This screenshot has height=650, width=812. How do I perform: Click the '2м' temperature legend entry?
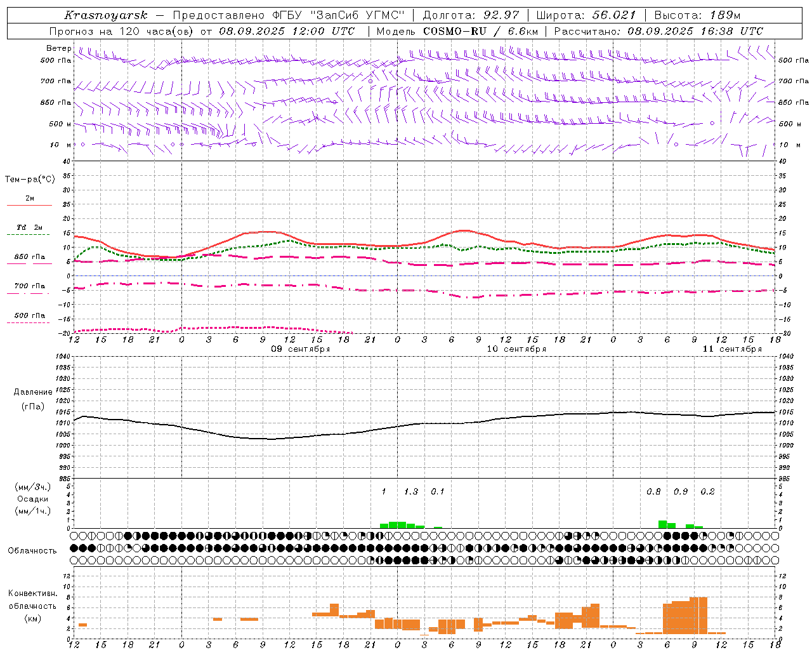tap(30, 198)
